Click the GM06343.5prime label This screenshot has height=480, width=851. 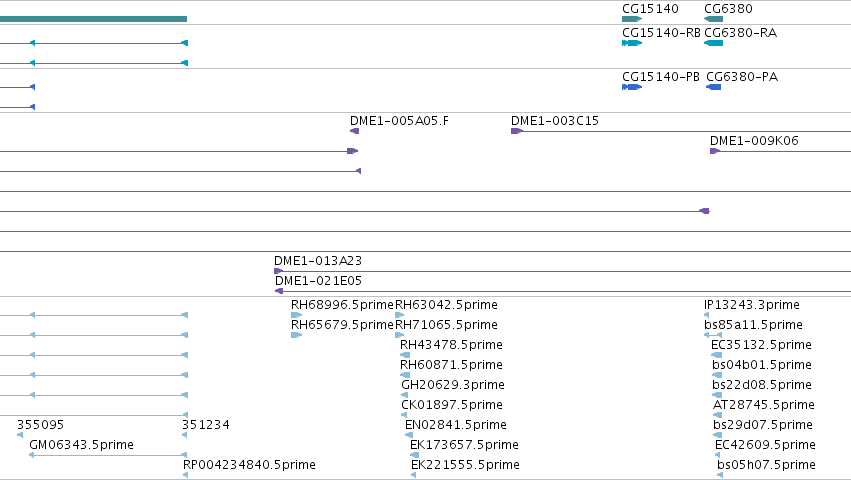point(81,445)
